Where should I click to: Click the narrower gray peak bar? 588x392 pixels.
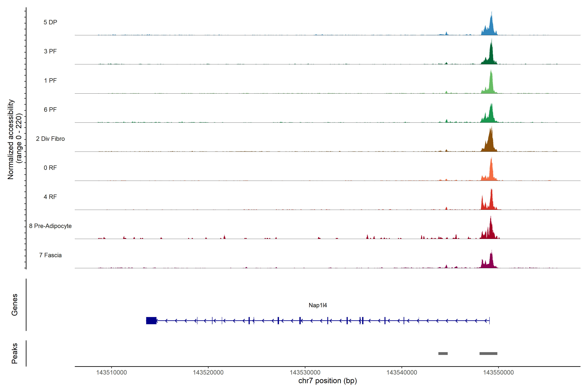pos(443,353)
